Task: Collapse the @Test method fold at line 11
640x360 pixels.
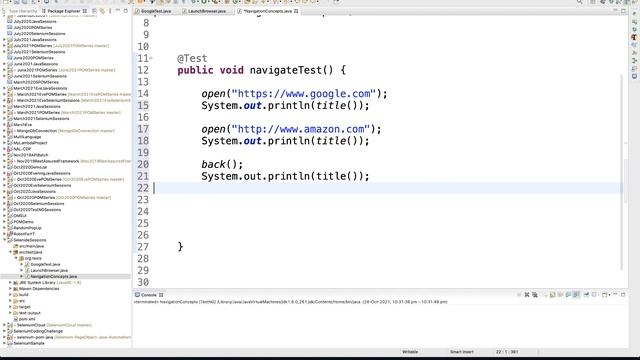Action: (151, 58)
